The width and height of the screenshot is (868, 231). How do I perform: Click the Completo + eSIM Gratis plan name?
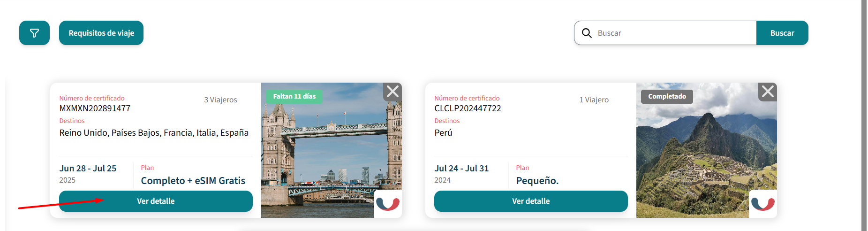coord(193,181)
